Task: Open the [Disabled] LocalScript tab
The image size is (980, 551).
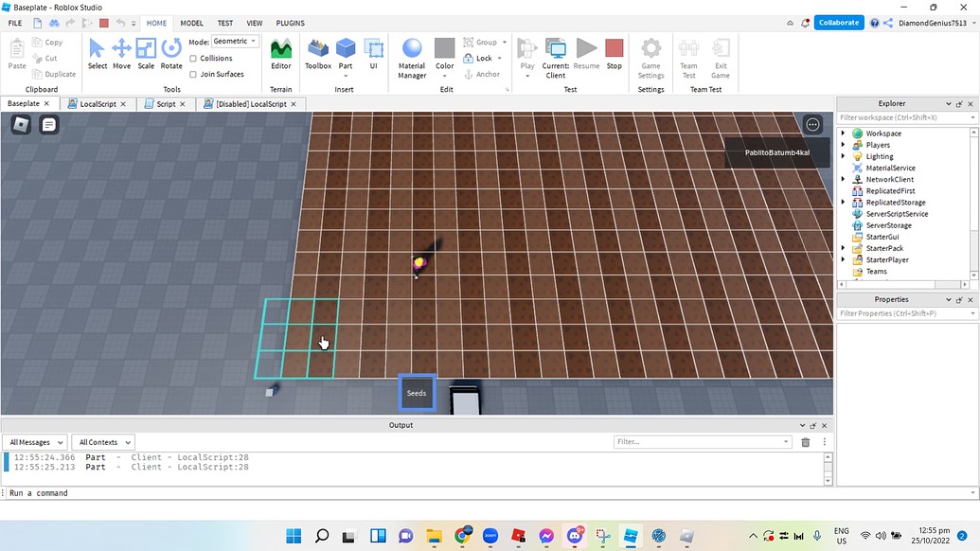Action: [251, 104]
